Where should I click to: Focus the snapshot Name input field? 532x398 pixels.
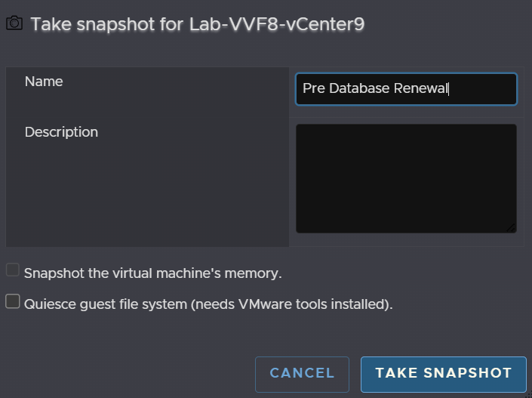pos(406,89)
